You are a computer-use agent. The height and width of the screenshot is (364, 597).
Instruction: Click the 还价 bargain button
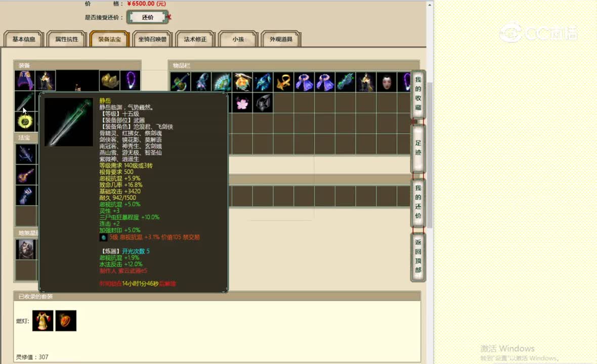[x=148, y=17]
